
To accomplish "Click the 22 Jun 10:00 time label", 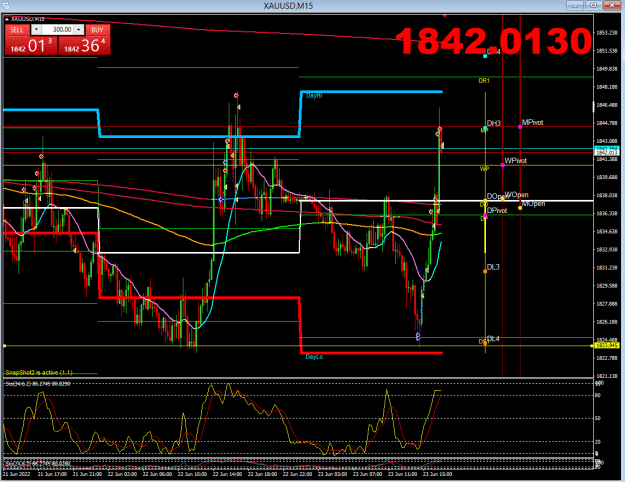I will click(192, 474).
